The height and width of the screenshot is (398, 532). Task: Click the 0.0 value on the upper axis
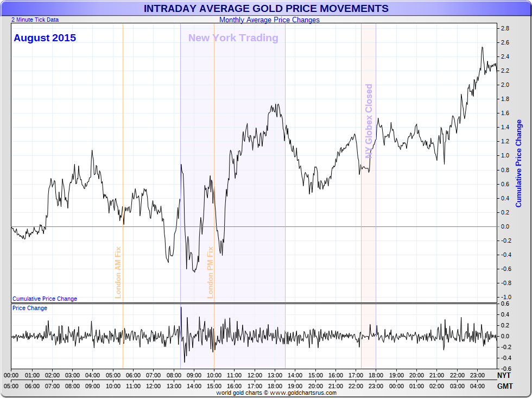point(505,226)
